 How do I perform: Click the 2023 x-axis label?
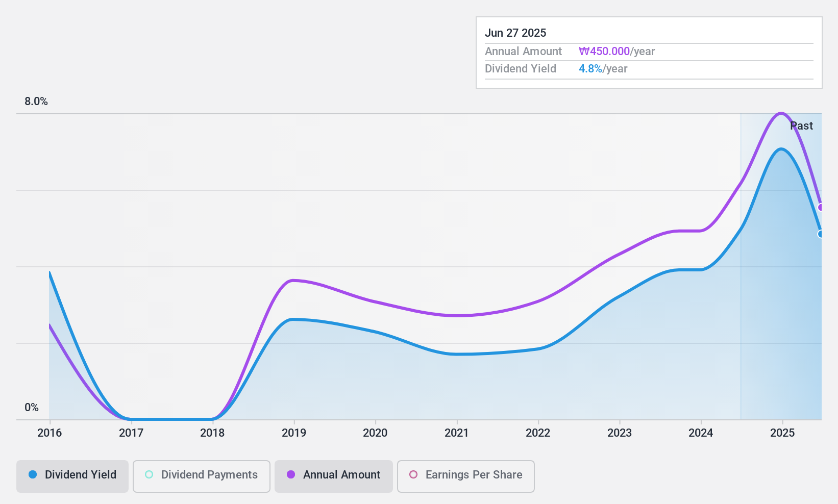point(620,433)
